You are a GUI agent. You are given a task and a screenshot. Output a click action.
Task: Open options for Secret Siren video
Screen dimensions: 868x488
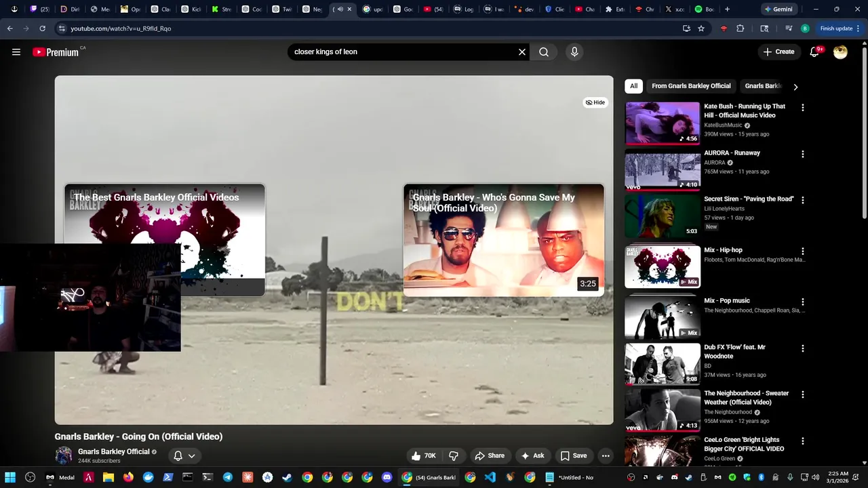[803, 201]
